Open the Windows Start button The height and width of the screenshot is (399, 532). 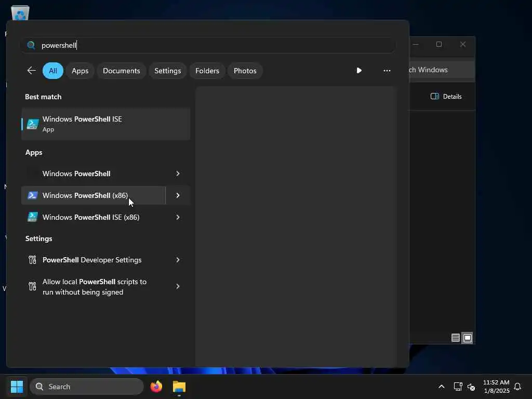[17, 387]
